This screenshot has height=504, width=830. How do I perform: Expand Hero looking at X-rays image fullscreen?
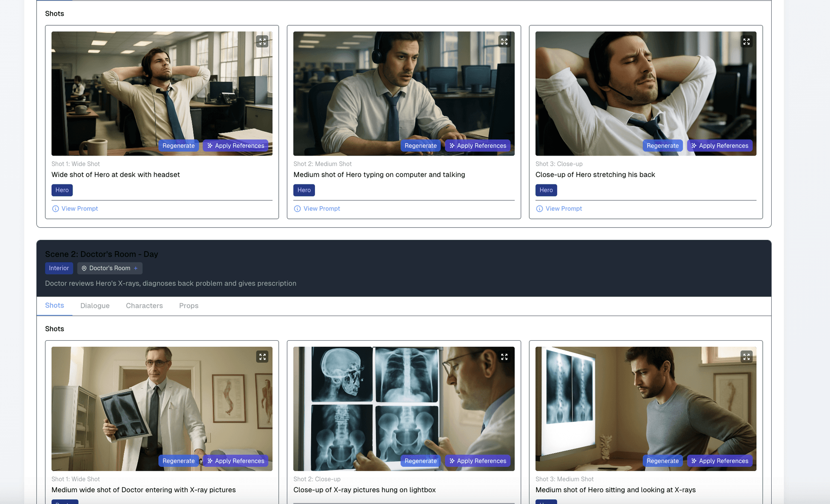pos(746,357)
